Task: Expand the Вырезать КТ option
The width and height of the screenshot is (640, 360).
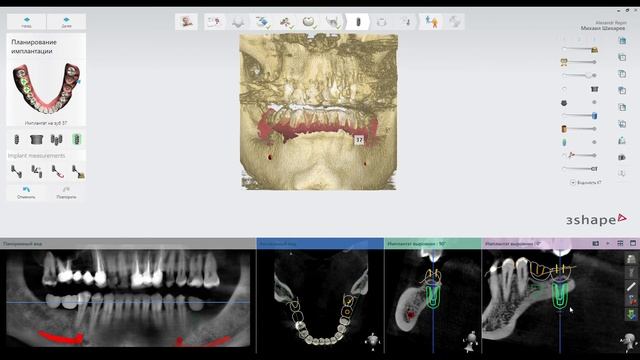Action: click(586, 182)
